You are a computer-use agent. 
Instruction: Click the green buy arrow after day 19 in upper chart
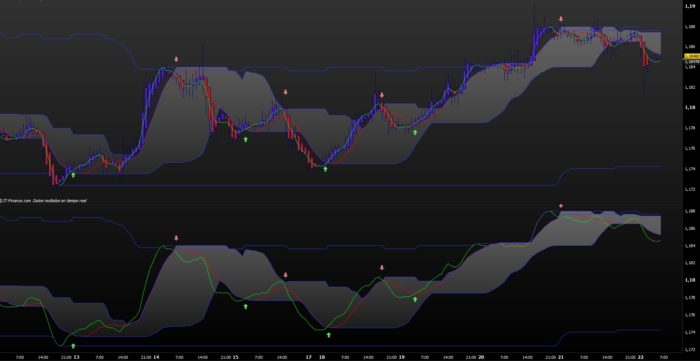[x=415, y=132]
